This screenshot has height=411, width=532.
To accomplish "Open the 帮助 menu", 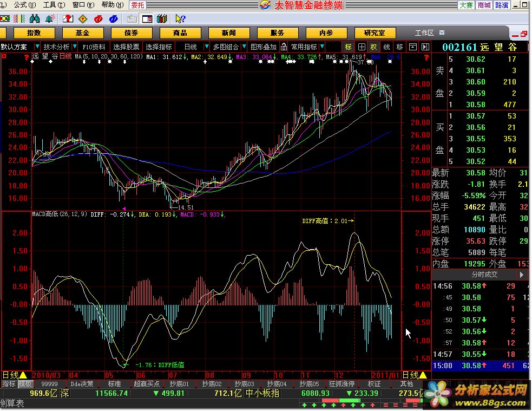I will click(113, 5).
